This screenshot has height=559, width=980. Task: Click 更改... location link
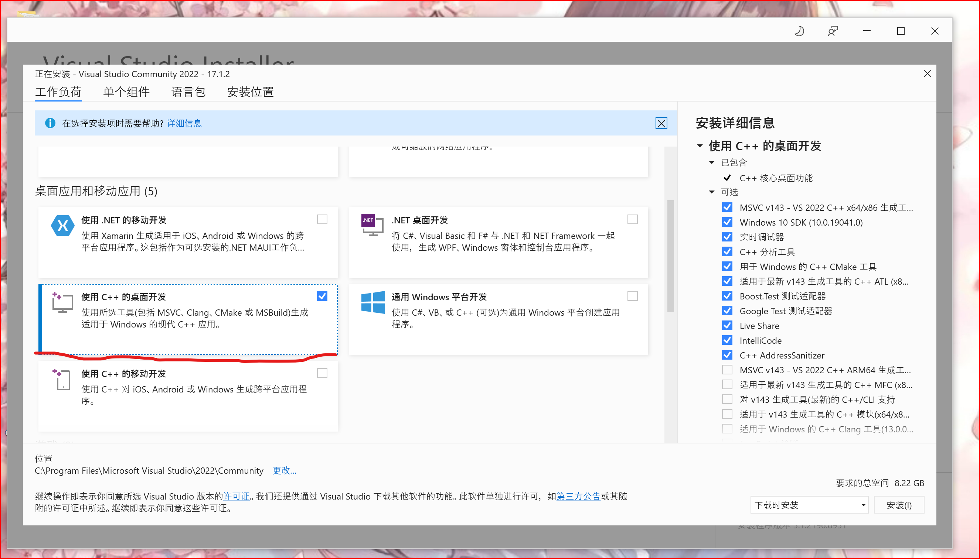[284, 471]
